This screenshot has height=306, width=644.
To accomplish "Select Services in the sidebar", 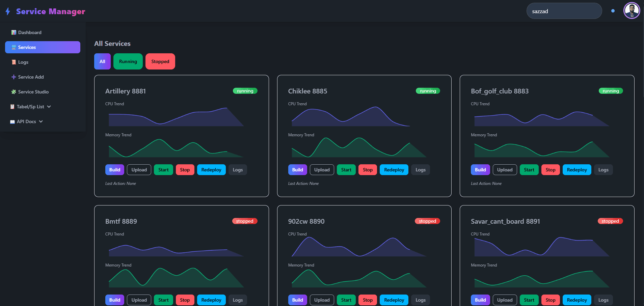I will pyautogui.click(x=43, y=47).
